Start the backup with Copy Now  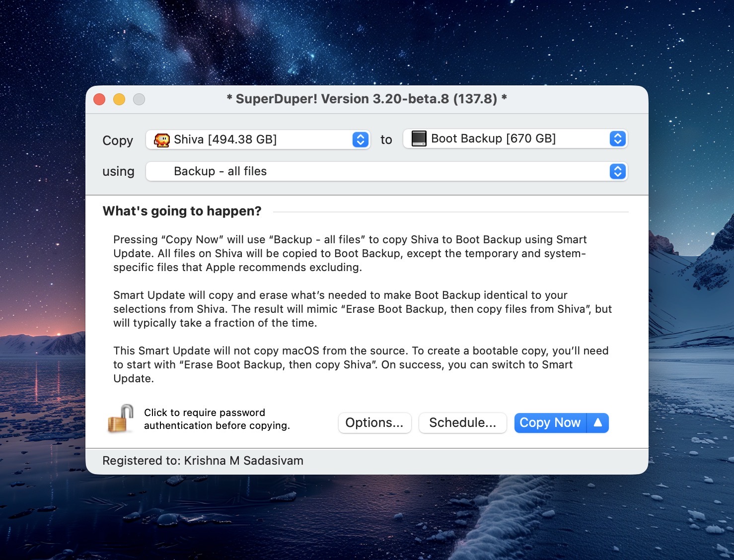coord(550,423)
